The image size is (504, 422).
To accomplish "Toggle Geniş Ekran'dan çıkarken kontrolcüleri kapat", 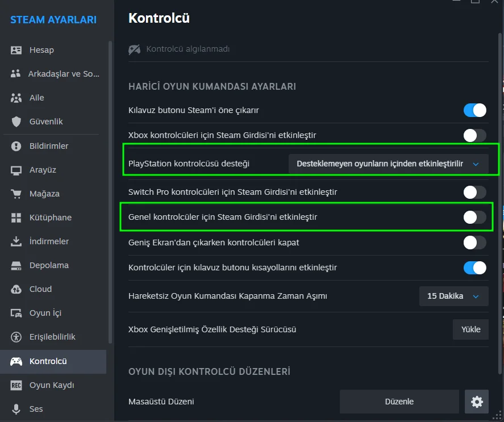I will [x=475, y=243].
